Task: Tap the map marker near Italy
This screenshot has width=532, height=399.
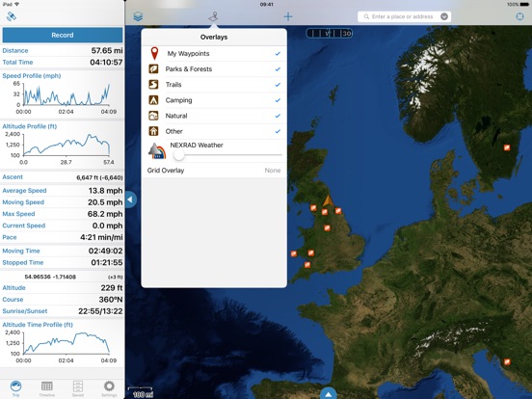Action: (507, 361)
